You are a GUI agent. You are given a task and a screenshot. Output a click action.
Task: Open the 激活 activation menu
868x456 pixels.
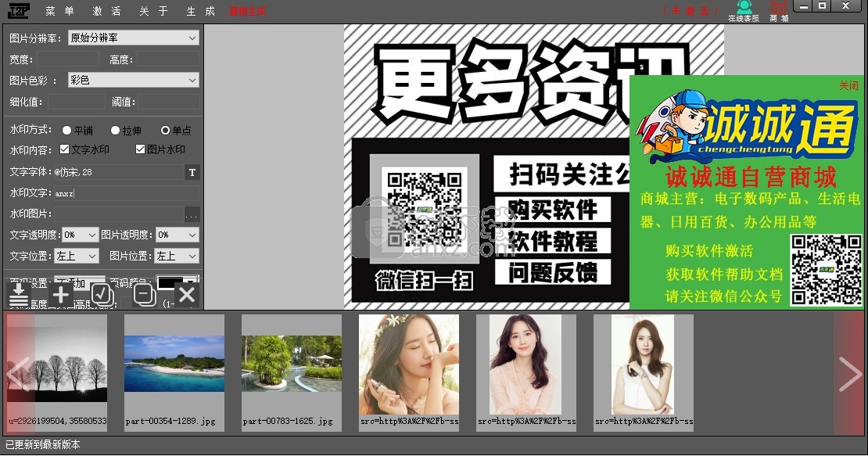107,11
